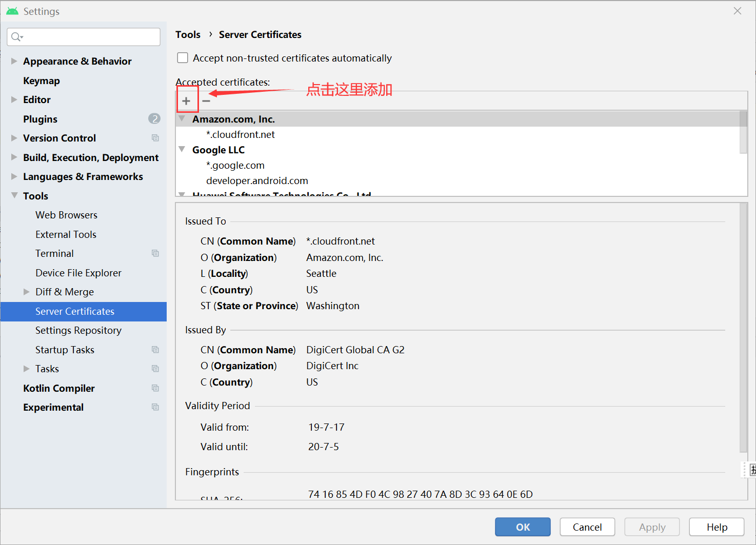The width and height of the screenshot is (756, 545).
Task: Collapse the Amazon.com, Inc. certificate group
Action: (182, 118)
